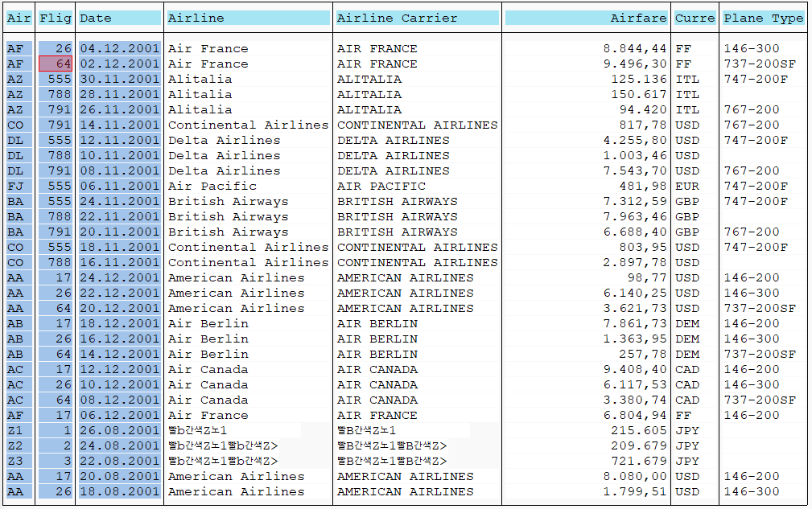Viewport: 812px width, 509px height.
Task: Click date 08.11.2001
Action: pyautogui.click(x=120, y=170)
